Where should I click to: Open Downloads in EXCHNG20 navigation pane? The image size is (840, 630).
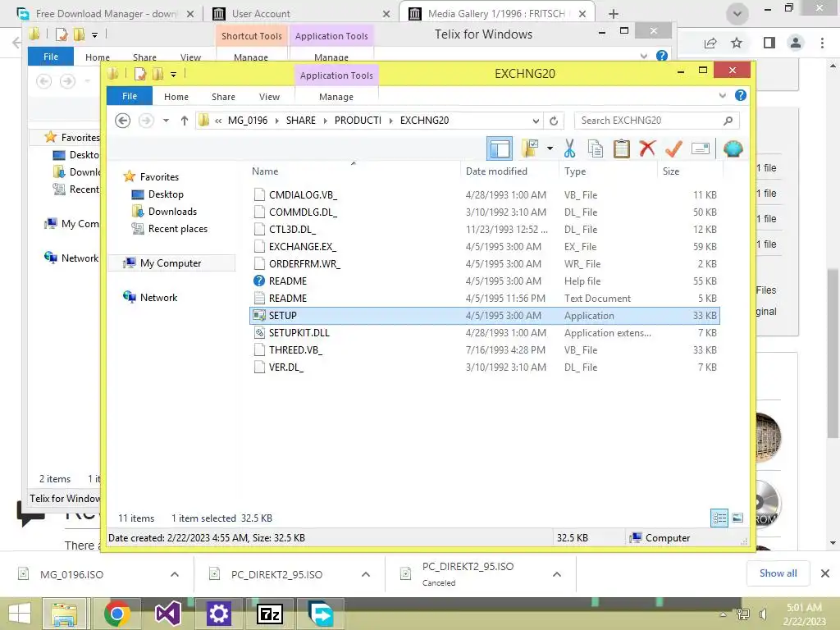pyautogui.click(x=172, y=212)
